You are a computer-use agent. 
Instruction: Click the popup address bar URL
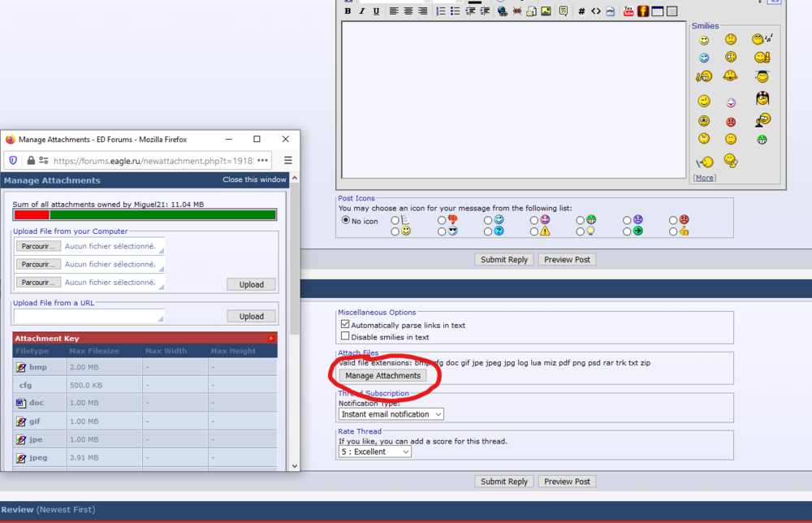153,161
